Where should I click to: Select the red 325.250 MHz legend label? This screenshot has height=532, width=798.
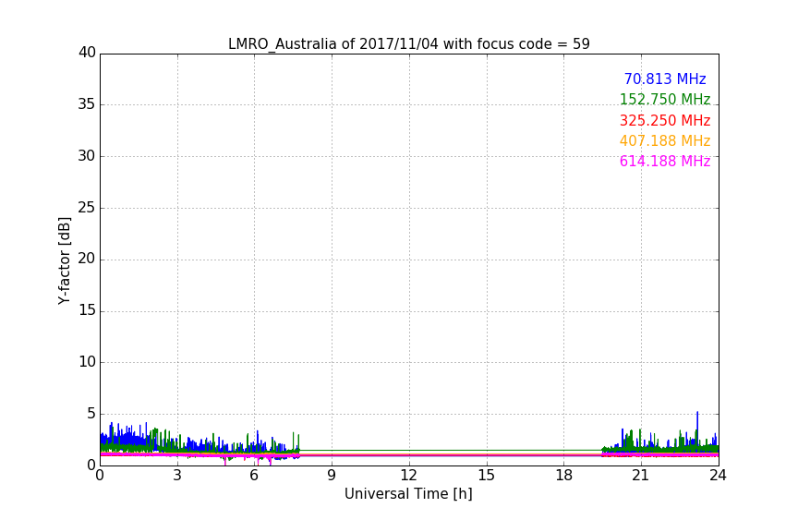pyautogui.click(x=665, y=120)
